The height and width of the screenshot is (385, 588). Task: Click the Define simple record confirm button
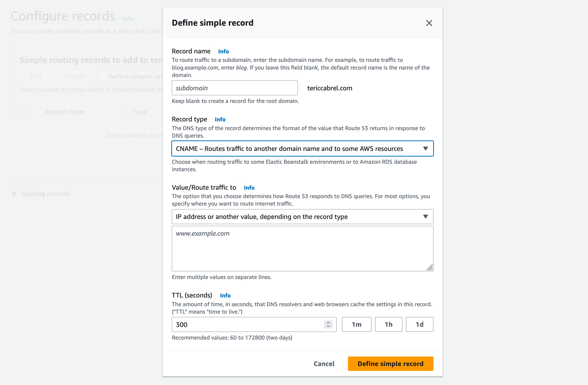click(390, 364)
